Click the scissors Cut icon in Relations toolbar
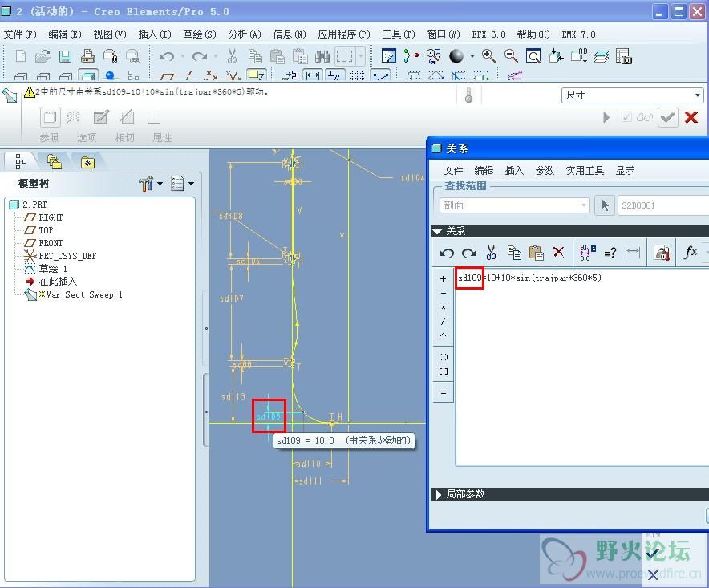709x588 pixels. (x=492, y=253)
